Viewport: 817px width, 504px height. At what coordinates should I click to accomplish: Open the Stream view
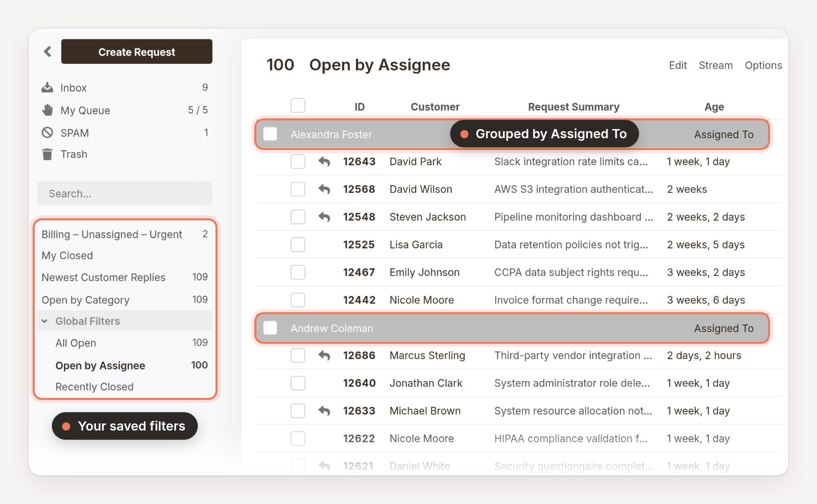click(715, 65)
